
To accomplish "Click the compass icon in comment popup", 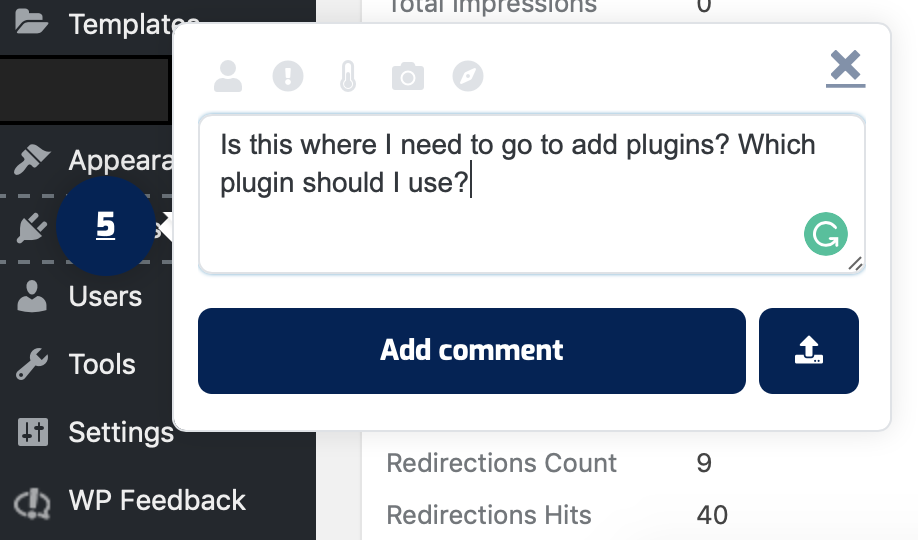I will click(x=467, y=76).
